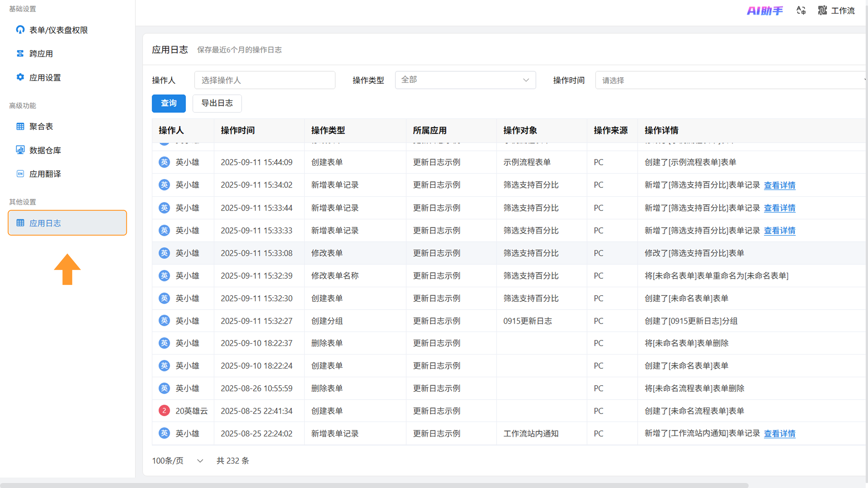Open the 表单/仪表盘权限 menu item

pos(58,30)
